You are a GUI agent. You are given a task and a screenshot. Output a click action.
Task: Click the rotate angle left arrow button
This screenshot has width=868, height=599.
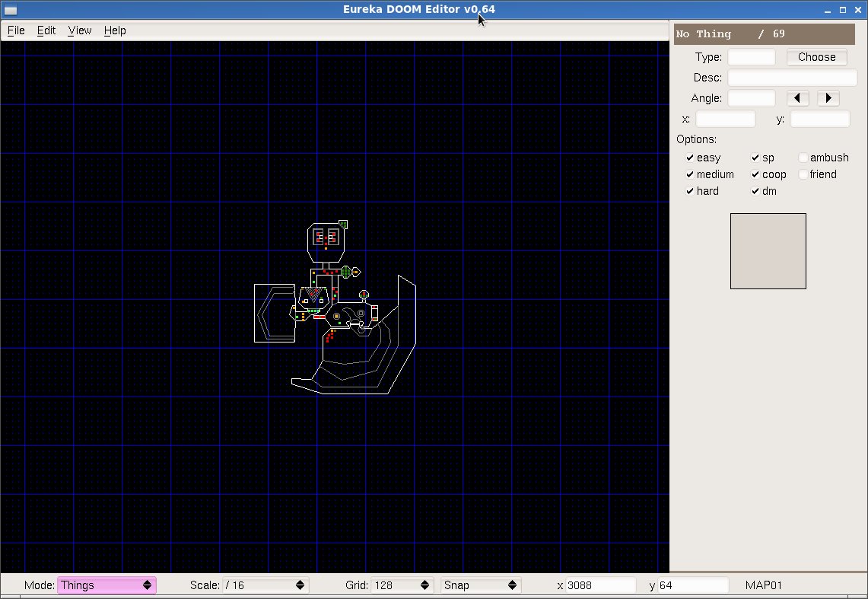798,98
